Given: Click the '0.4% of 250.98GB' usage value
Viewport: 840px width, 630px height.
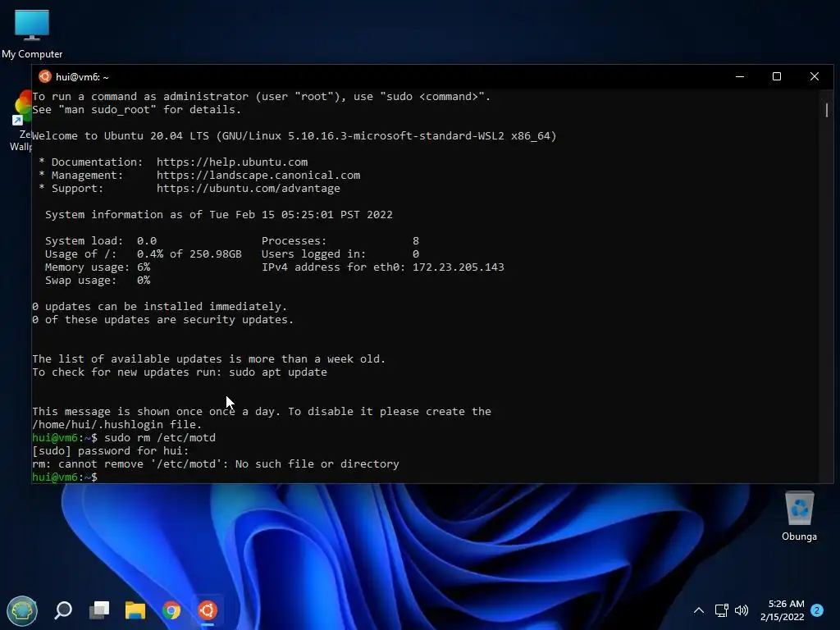Looking at the screenshot, I should (189, 254).
